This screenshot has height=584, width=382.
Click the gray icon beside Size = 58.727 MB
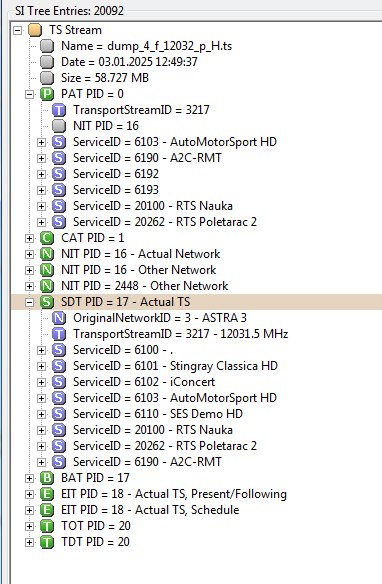pos(47,78)
